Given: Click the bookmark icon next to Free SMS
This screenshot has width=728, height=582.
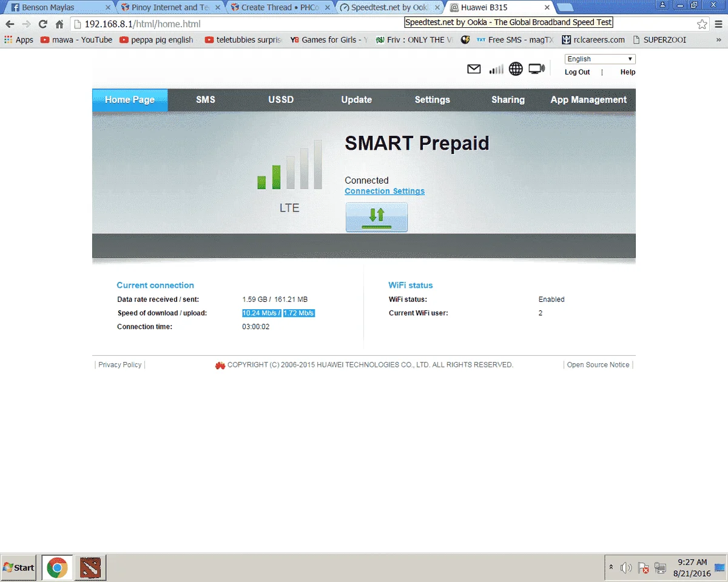Looking at the screenshot, I should tap(465, 40).
